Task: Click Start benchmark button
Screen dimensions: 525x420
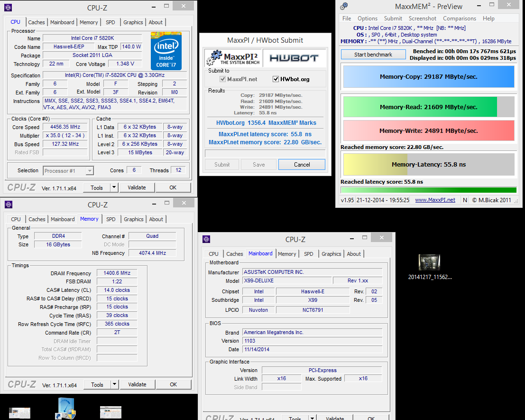Action: coord(373,55)
